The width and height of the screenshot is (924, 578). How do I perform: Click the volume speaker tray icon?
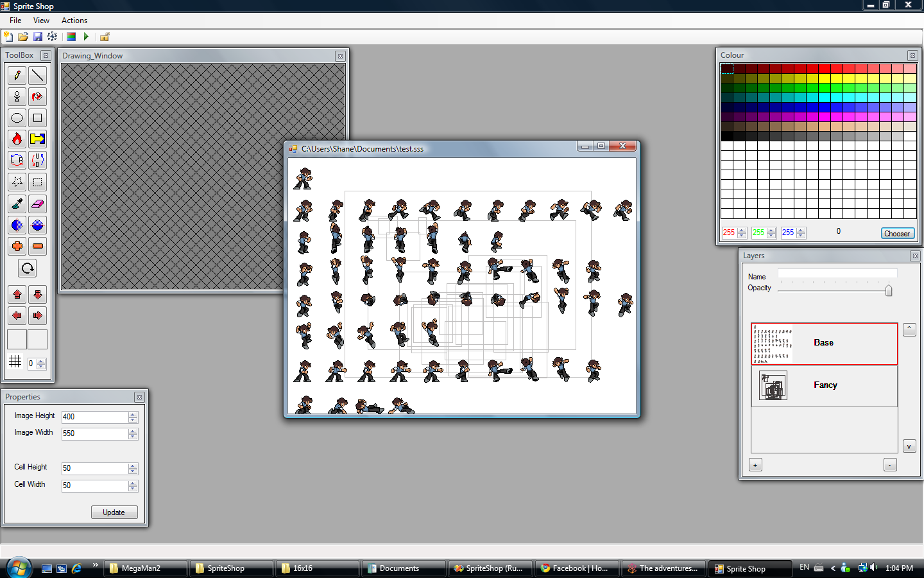pyautogui.click(x=873, y=568)
